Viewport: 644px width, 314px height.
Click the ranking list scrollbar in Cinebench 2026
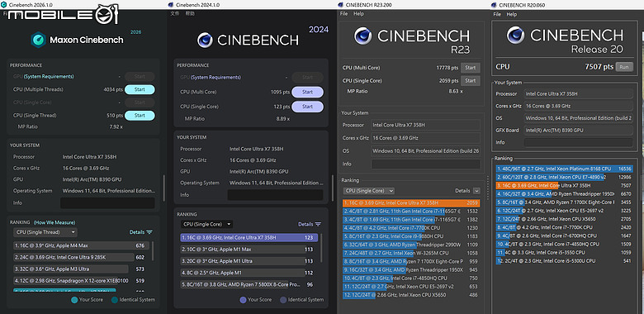pos(154,250)
